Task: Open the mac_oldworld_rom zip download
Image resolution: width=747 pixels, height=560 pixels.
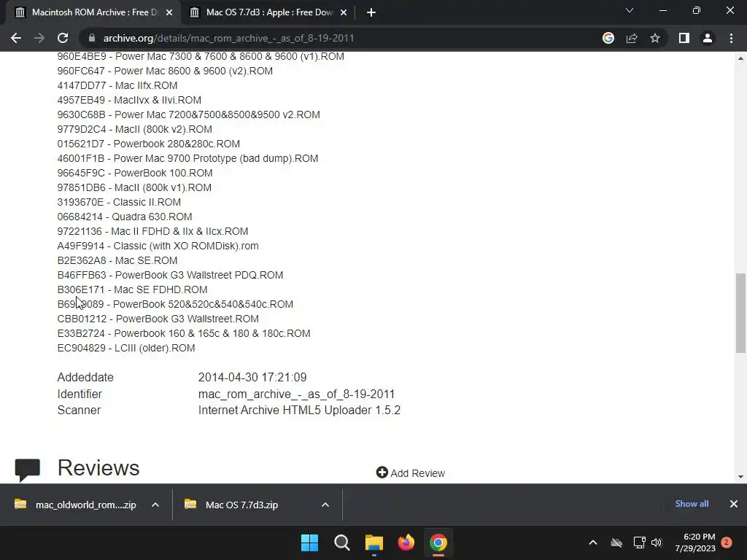Action: pyautogui.click(x=76, y=505)
